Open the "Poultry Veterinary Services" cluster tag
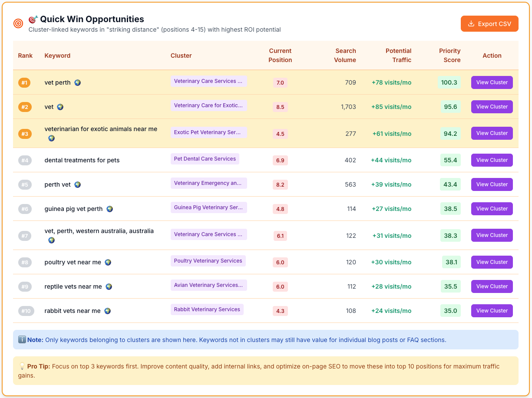The image size is (532, 398). pyautogui.click(x=208, y=260)
